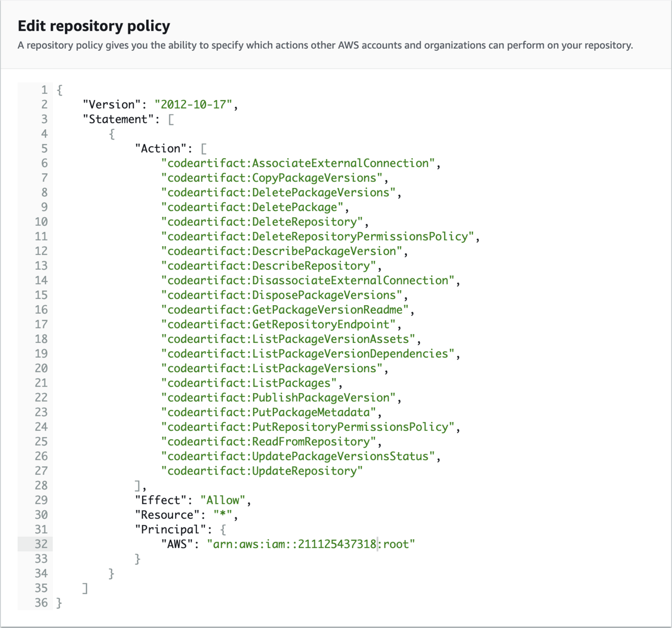Click line number 1 in the gutter
Screen dimensions: 672x628
(x=44, y=90)
